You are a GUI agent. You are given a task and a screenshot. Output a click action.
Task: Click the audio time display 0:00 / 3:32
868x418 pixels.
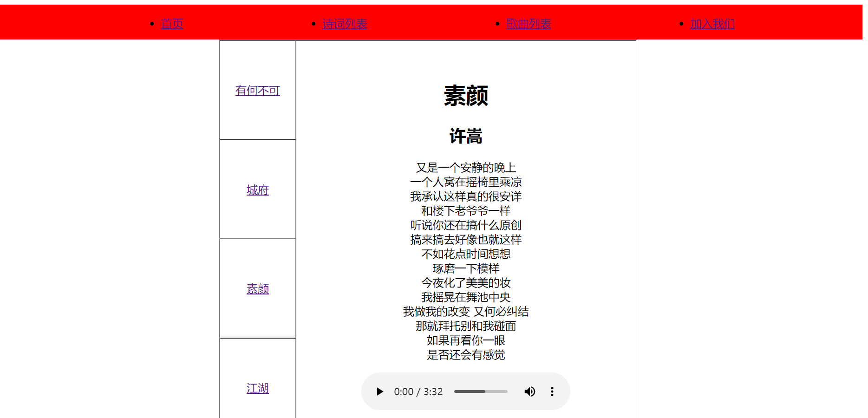click(418, 392)
